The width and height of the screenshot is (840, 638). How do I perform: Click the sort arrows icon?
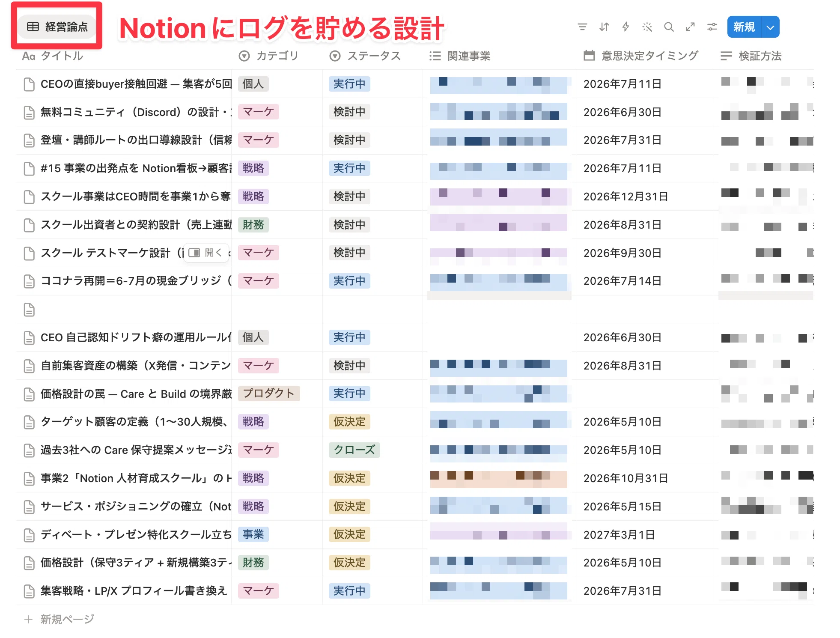coord(604,27)
